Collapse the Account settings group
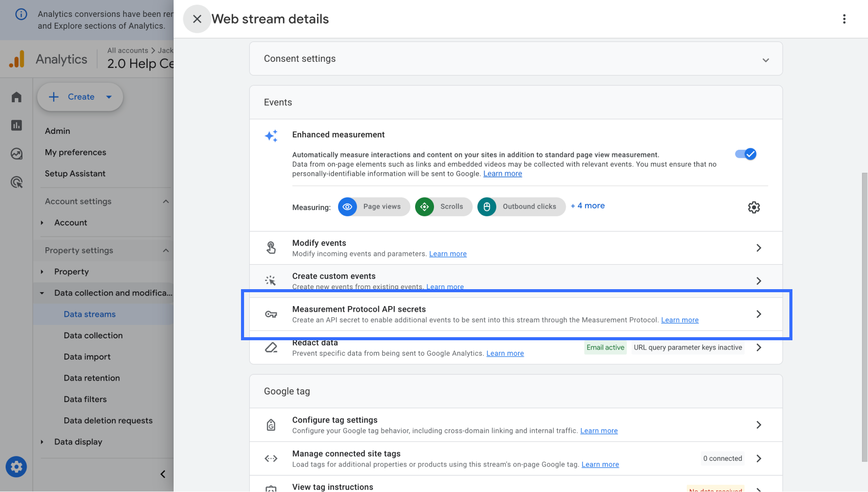The image size is (868, 492). [x=165, y=201]
